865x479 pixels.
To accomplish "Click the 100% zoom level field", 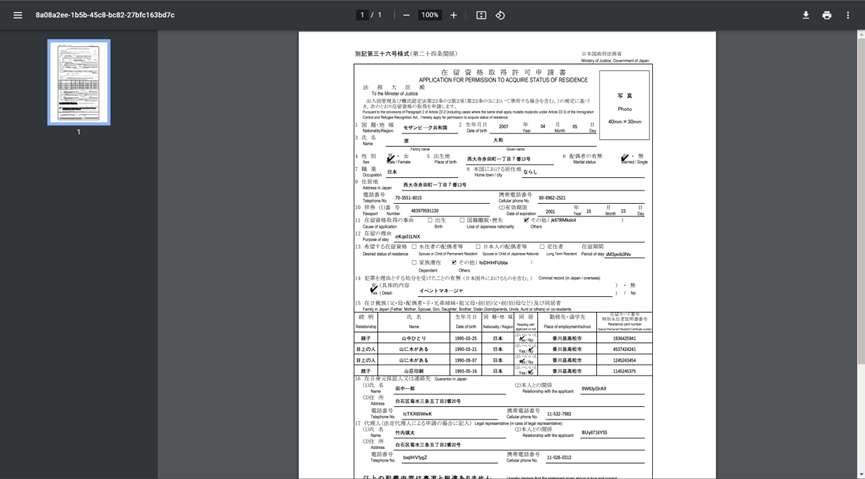I will coord(430,15).
